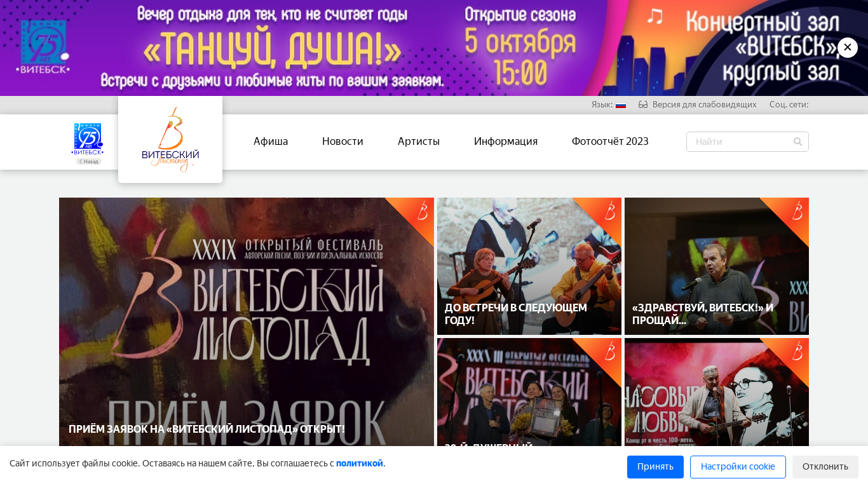Accept cookies with Принять button
Screen dimensions: 868x488
click(655, 467)
